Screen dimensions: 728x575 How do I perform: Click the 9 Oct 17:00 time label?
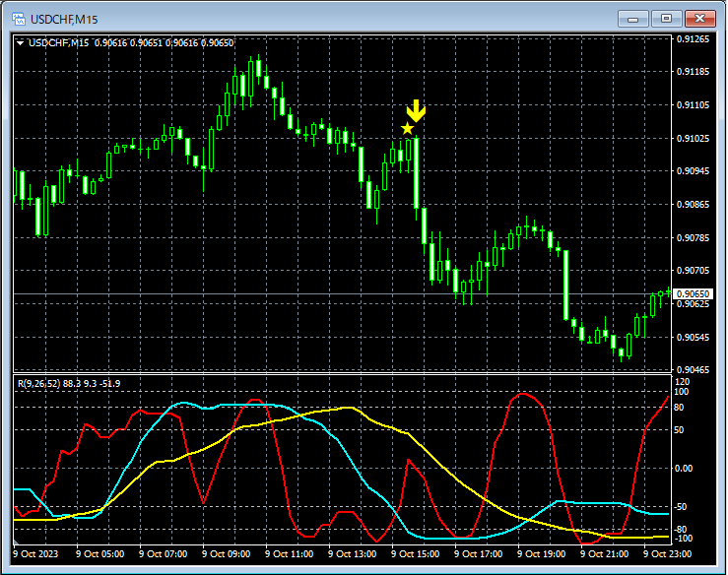tap(478, 553)
